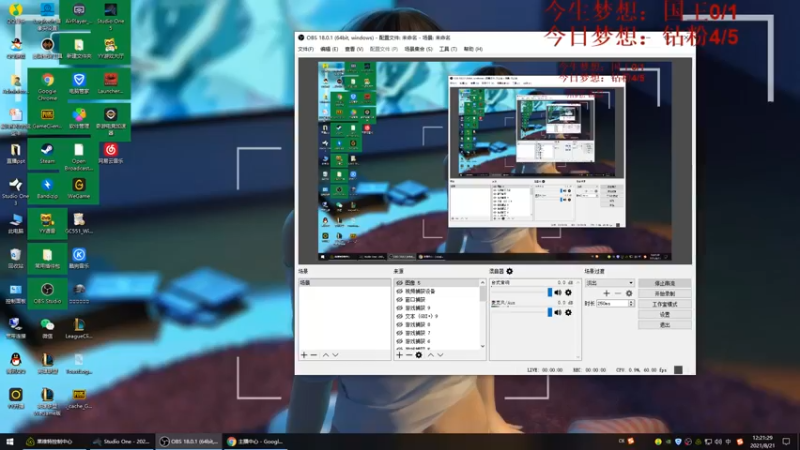Open the 电脑管家 shield desktop icon
The height and width of the screenshot is (450, 800).
pos(79,83)
